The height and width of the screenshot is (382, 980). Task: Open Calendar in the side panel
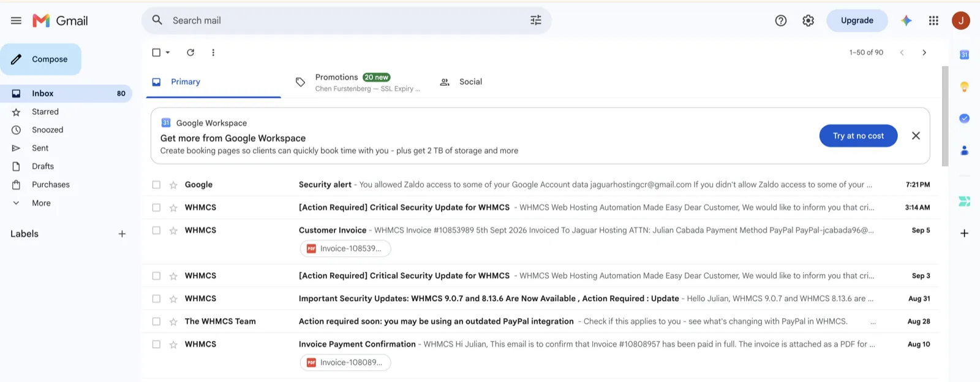[964, 55]
